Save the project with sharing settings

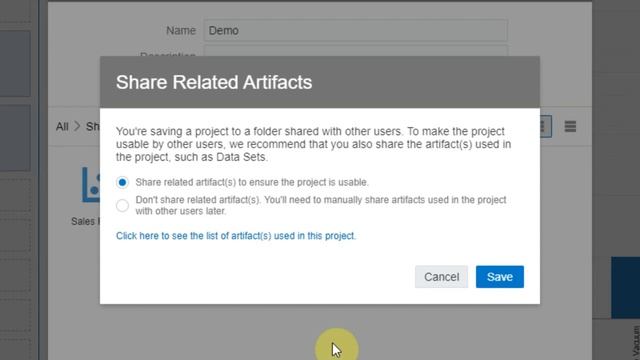point(500,277)
